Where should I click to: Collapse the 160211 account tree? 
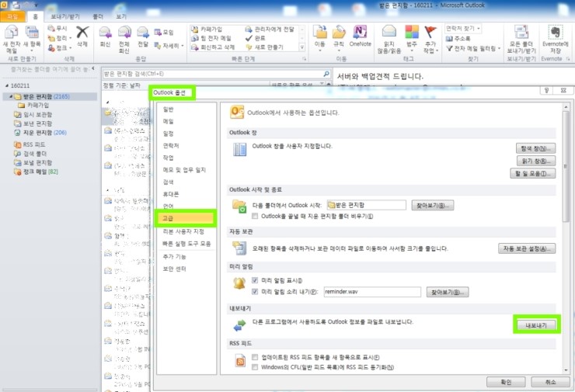[6, 85]
